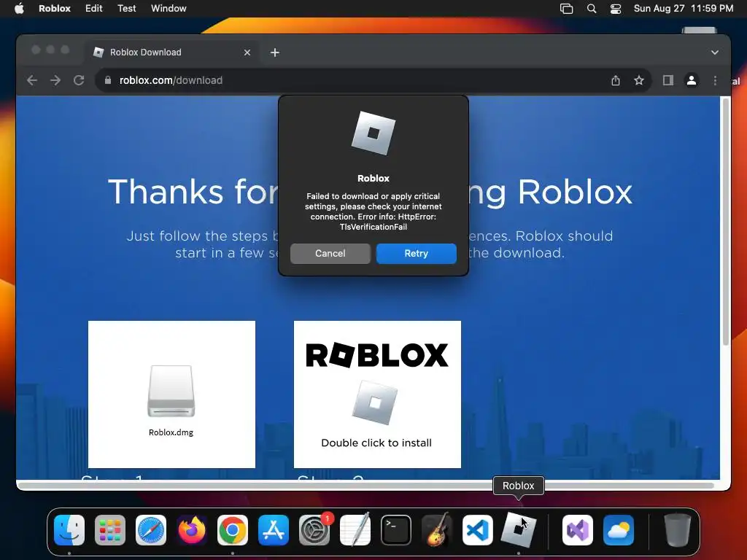Click the share page icon in address bar
This screenshot has width=747, height=560.
616,80
